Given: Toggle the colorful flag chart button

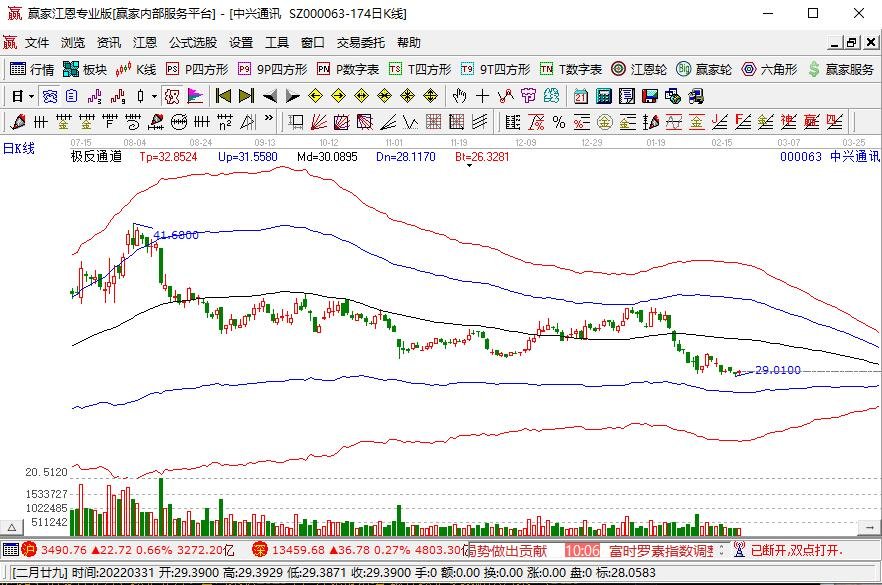Looking at the screenshot, I should (x=195, y=96).
